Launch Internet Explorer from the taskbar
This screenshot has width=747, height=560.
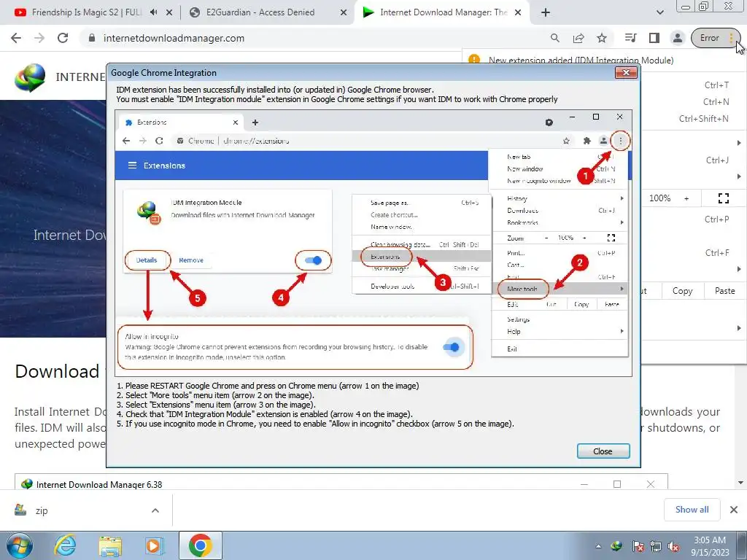tap(65, 545)
